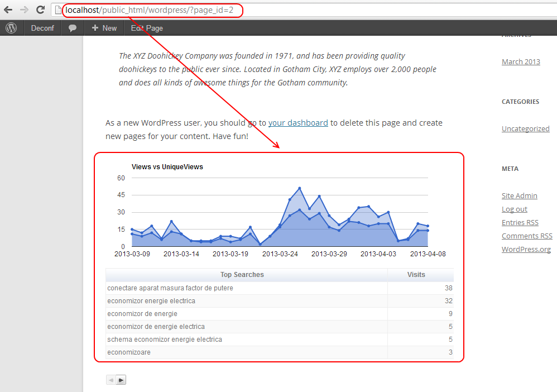Open the Comments RSS link
557x392 pixels.
click(527, 236)
